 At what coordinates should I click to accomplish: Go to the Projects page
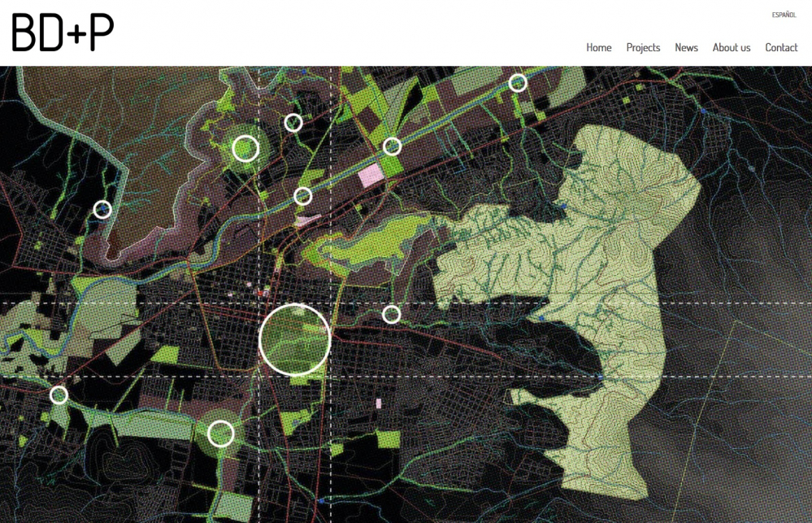click(x=643, y=48)
